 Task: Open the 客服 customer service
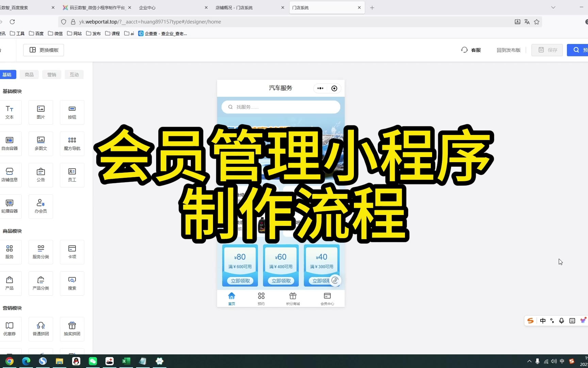(471, 50)
